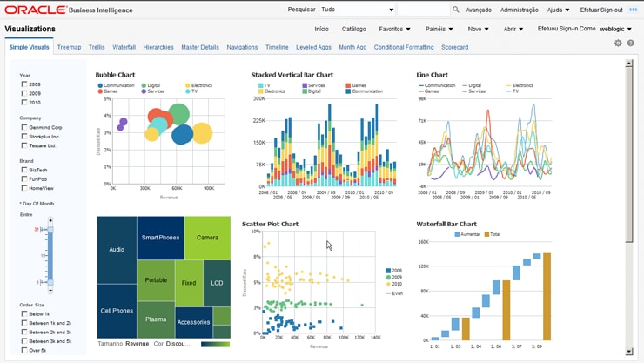Click the Efetuar Sign-out link

[x=601, y=10]
